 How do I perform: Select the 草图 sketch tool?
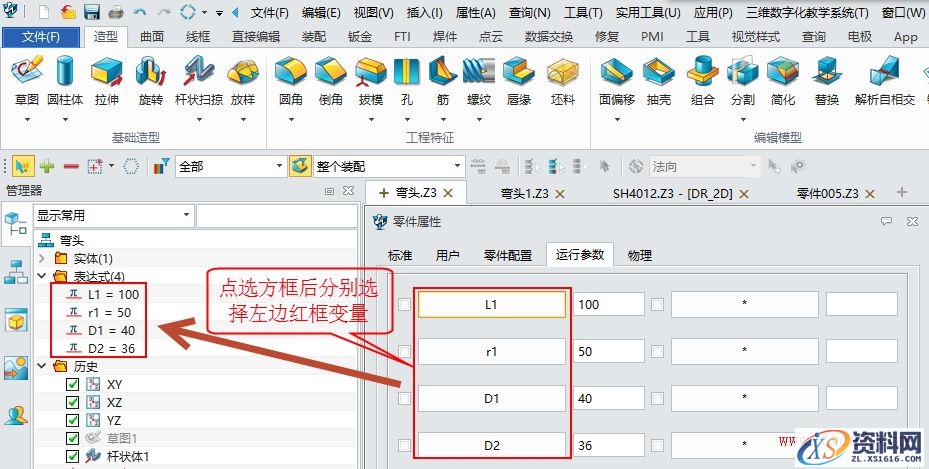click(27, 81)
